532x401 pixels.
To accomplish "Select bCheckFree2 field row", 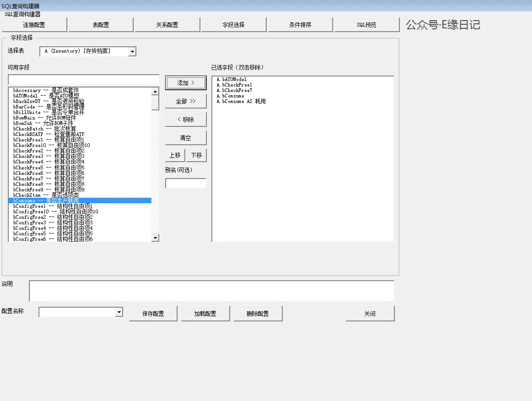I will pos(80,151).
